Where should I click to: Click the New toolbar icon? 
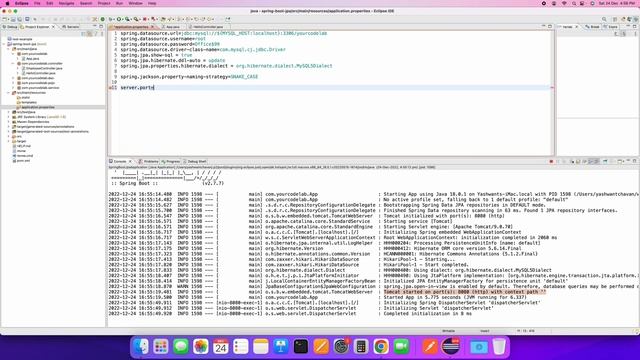(4, 19)
